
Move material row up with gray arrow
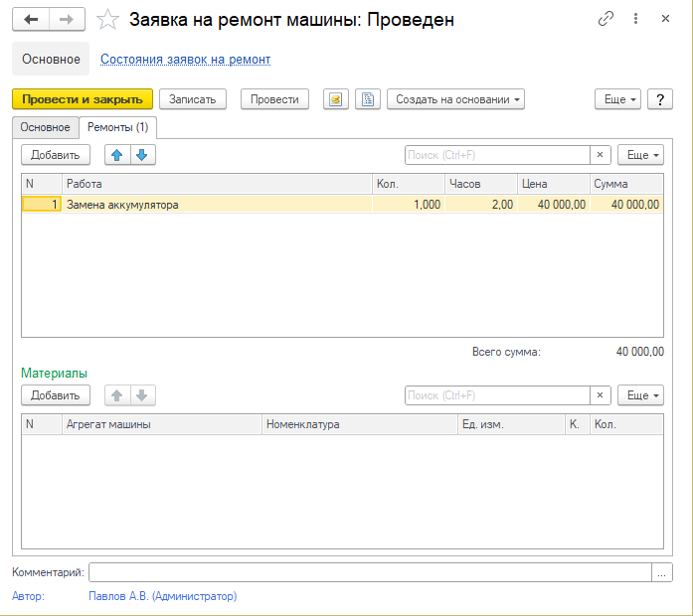(x=117, y=395)
